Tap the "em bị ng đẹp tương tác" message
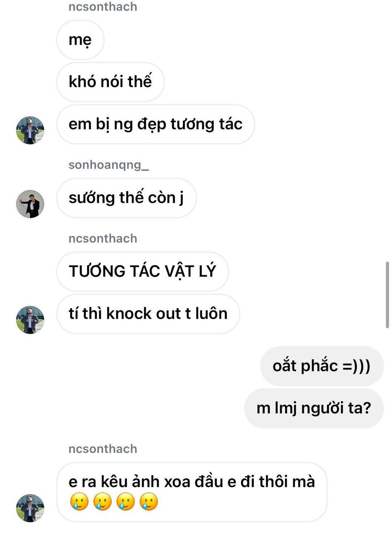This screenshot has width=392, height=535. coord(156,124)
